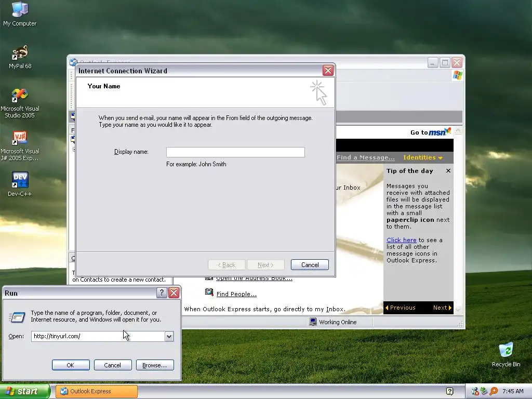532x399 pixels.
Task: Minimize the Outlook Express window
Action: (433, 63)
